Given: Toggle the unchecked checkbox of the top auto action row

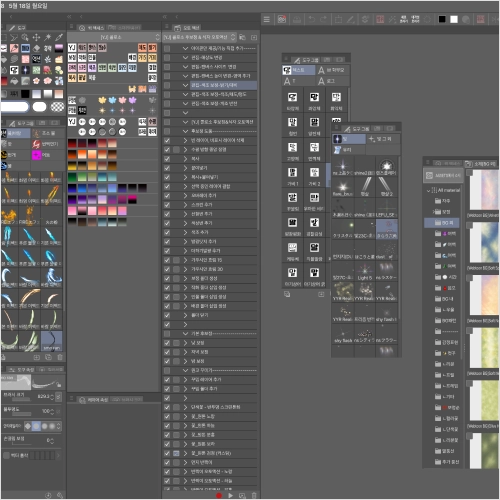Looking at the screenshot, I should 167,49.
